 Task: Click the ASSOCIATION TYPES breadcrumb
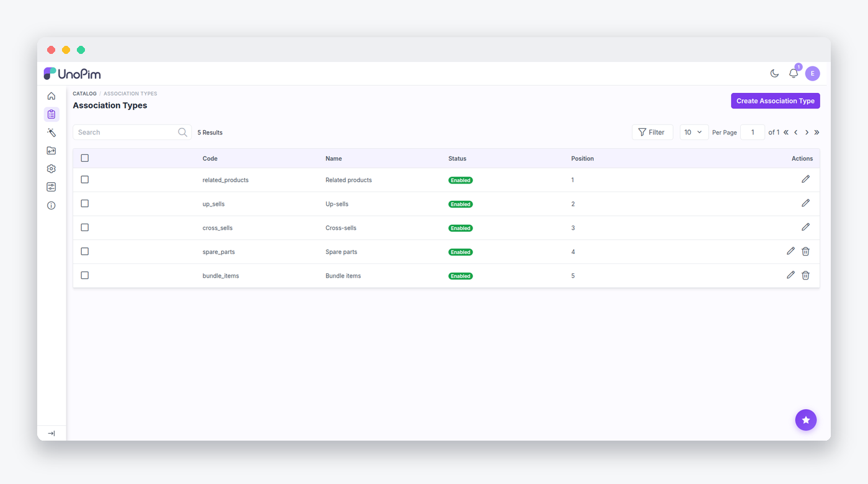[x=130, y=94]
